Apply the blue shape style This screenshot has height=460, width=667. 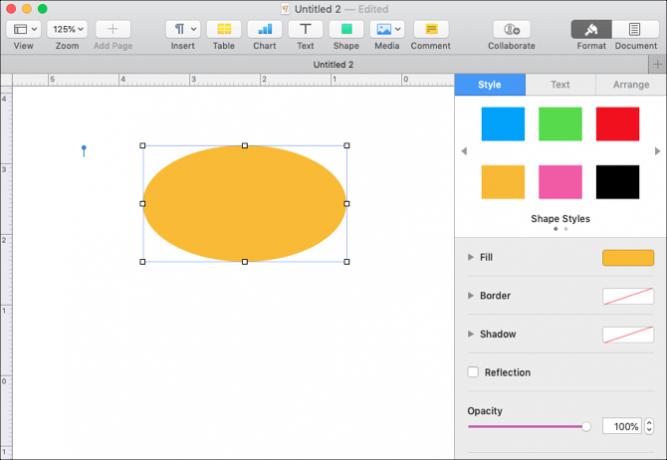pyautogui.click(x=503, y=124)
